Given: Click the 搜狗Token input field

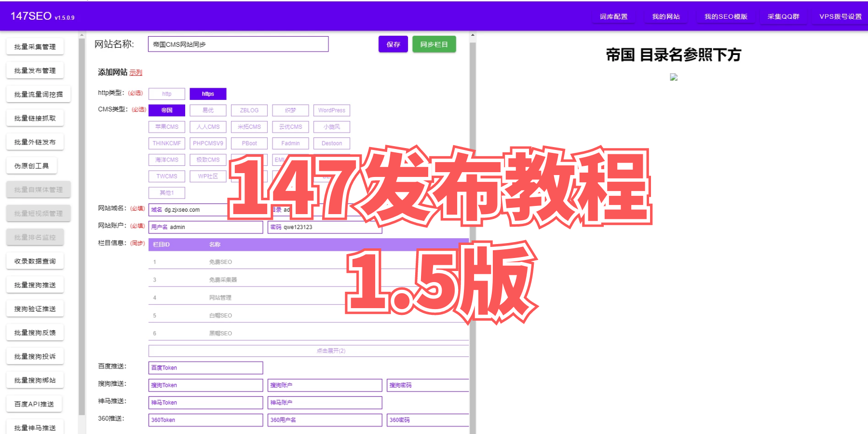Looking at the screenshot, I should click(206, 385).
